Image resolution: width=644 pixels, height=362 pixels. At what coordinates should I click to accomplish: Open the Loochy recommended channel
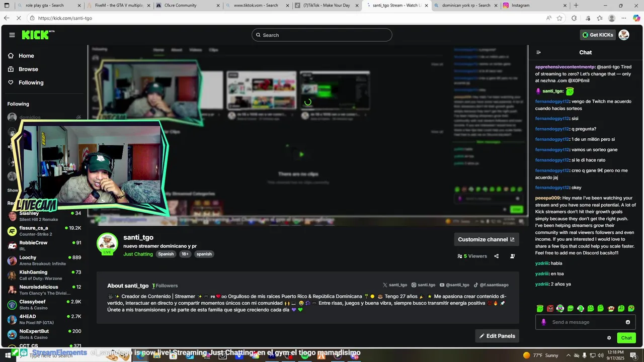pos(44,260)
